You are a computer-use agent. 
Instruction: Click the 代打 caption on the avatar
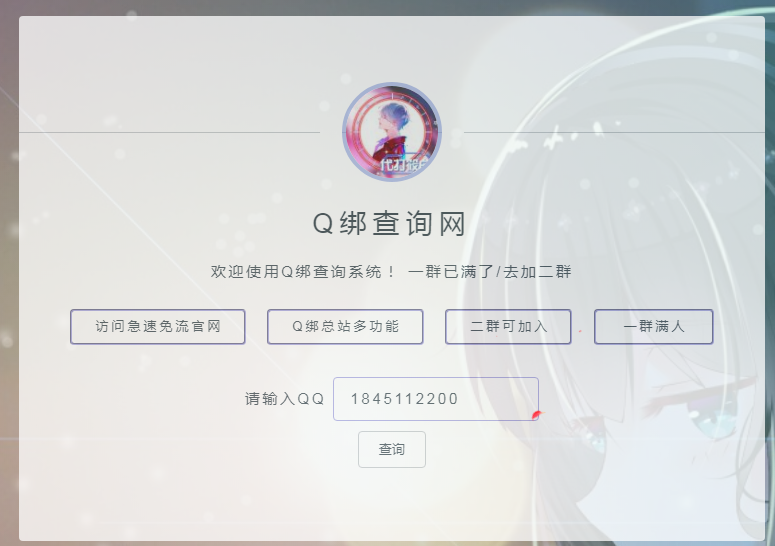(x=397, y=166)
